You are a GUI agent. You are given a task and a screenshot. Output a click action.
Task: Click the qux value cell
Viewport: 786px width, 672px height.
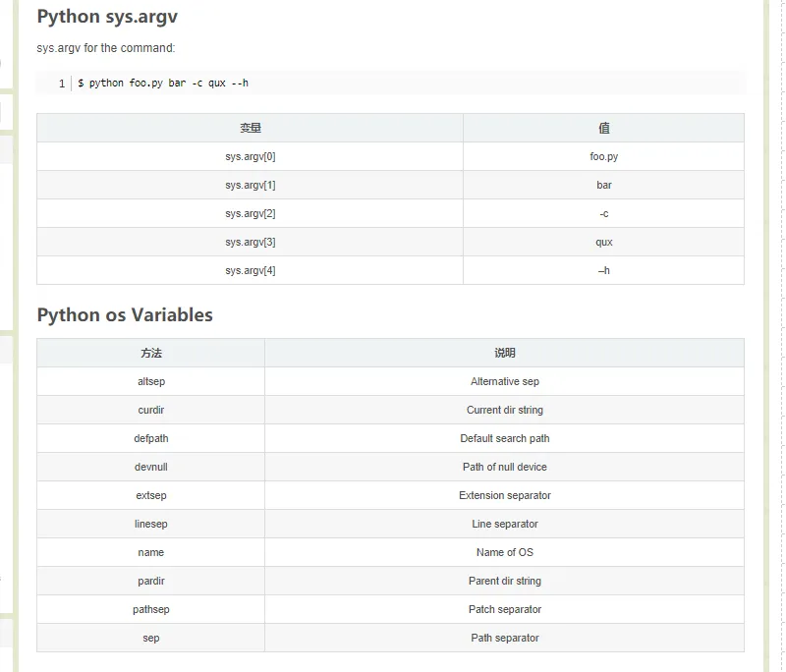pos(603,242)
